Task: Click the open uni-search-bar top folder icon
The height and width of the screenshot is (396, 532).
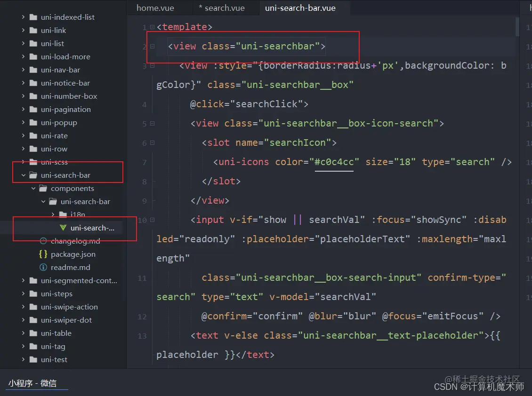Action: (x=33, y=175)
